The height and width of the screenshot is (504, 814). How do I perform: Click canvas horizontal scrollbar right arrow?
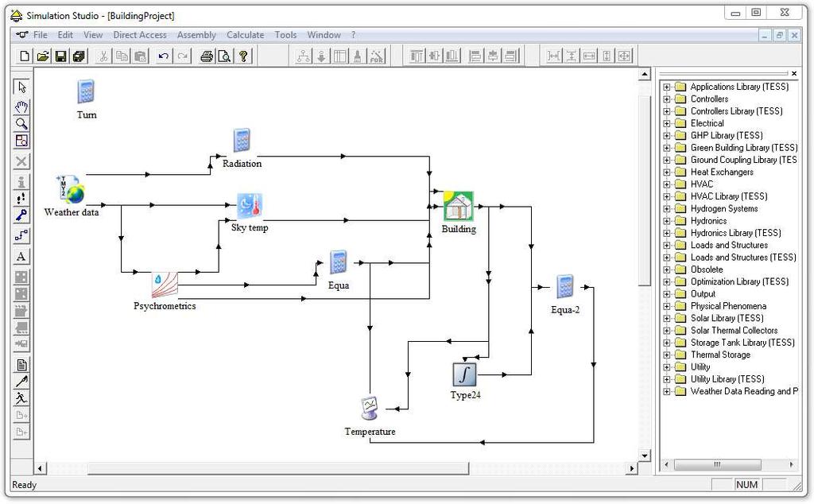[632, 468]
